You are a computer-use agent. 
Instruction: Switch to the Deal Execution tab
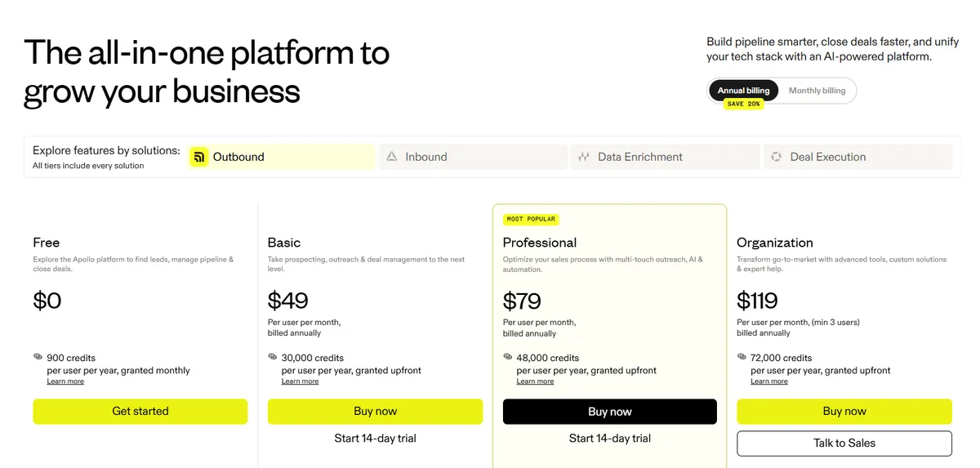[x=857, y=157]
